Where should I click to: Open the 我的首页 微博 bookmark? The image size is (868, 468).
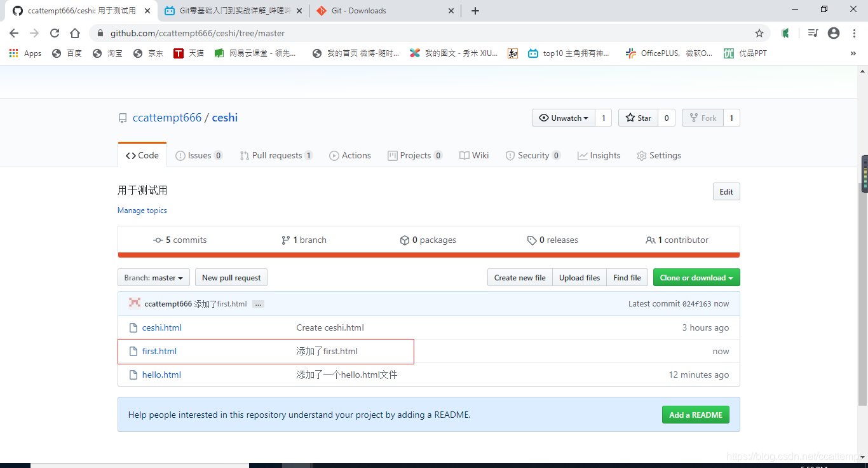pyautogui.click(x=356, y=53)
